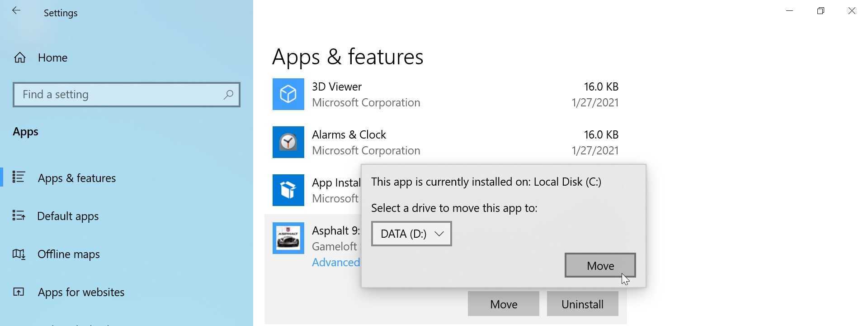Viewport: 868px width, 326px height.
Task: Expand the DATA (D:) drive dropdown
Action: click(411, 234)
